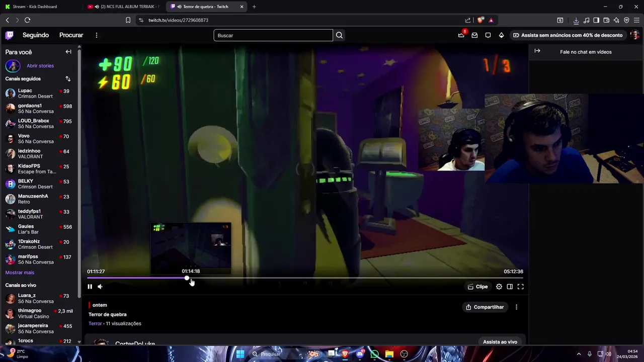Image resolution: width=644 pixels, height=362 pixels.
Task: Click the twitch.tv address bar
Action: [302, 20]
